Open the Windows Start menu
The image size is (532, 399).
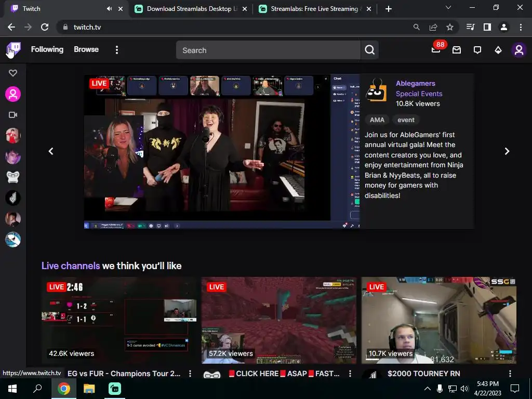pos(12,389)
